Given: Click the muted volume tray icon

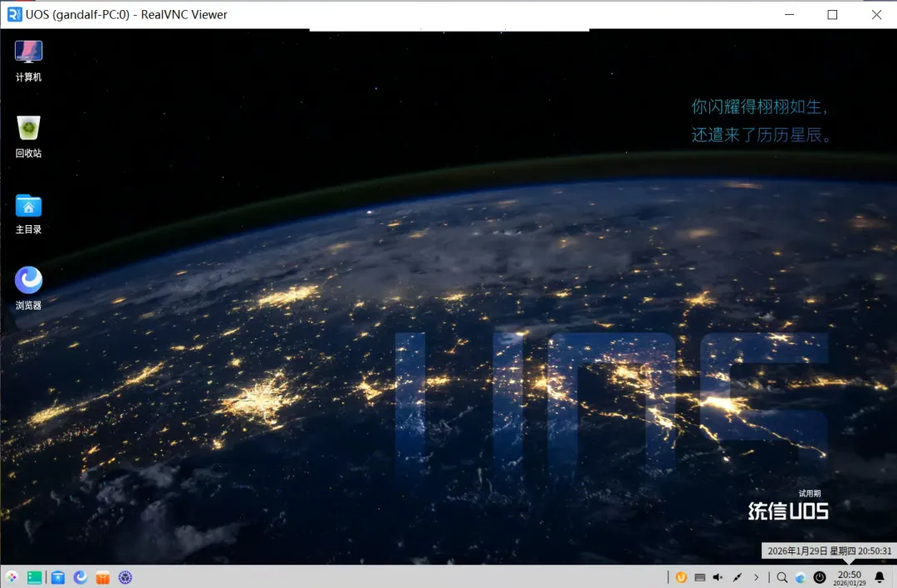Looking at the screenshot, I should (718, 578).
